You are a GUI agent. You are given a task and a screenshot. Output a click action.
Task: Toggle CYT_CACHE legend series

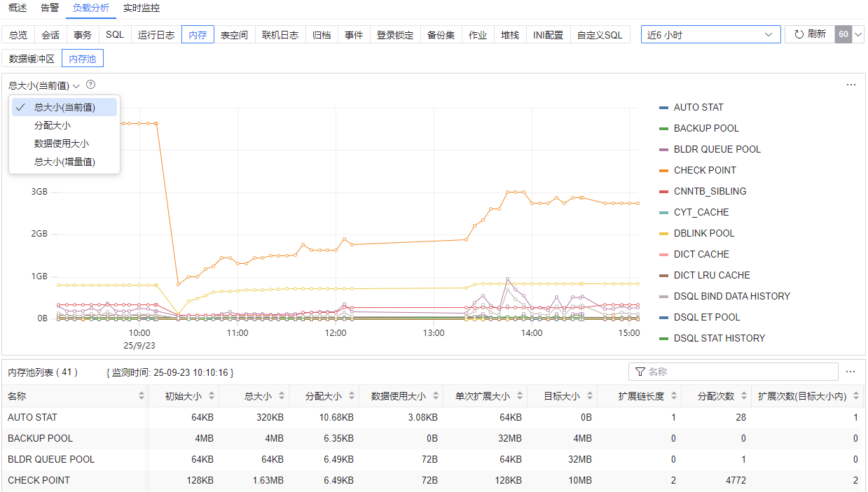coord(694,212)
